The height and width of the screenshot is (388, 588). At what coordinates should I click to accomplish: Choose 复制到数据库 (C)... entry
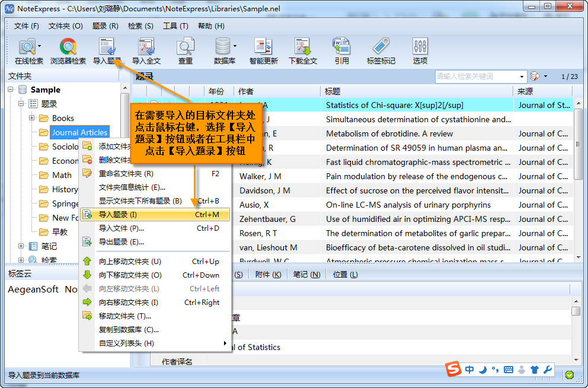(x=155, y=329)
